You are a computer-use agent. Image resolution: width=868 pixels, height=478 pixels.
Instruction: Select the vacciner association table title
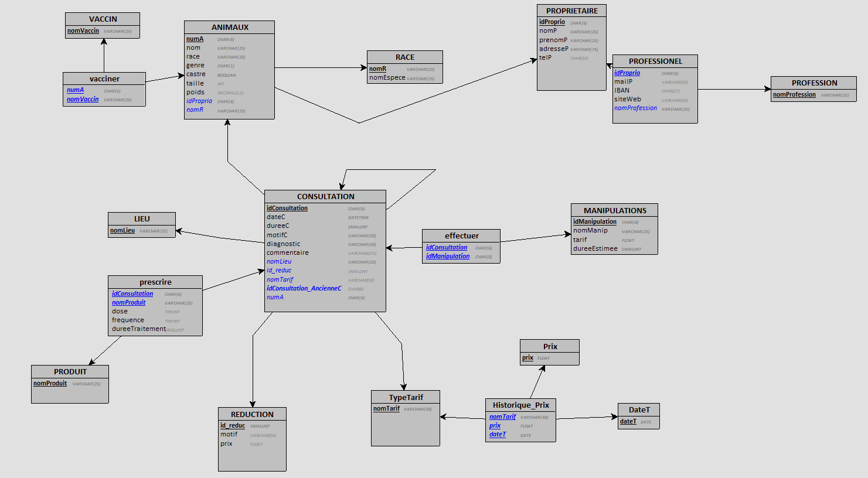click(104, 79)
